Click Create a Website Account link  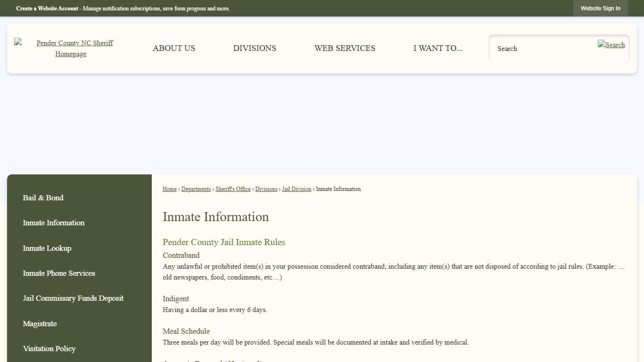47,8
